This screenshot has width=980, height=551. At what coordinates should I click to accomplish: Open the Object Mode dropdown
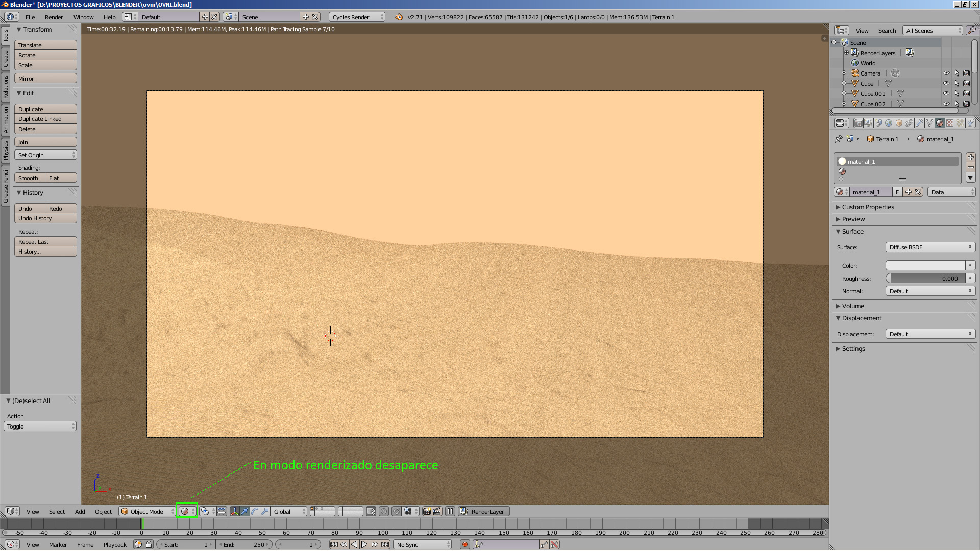[147, 511]
